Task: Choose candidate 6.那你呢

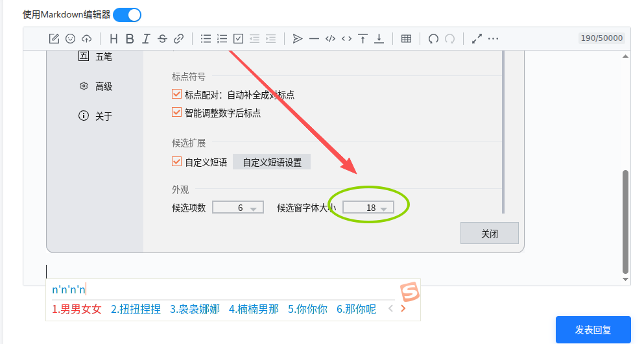Action: (357, 309)
